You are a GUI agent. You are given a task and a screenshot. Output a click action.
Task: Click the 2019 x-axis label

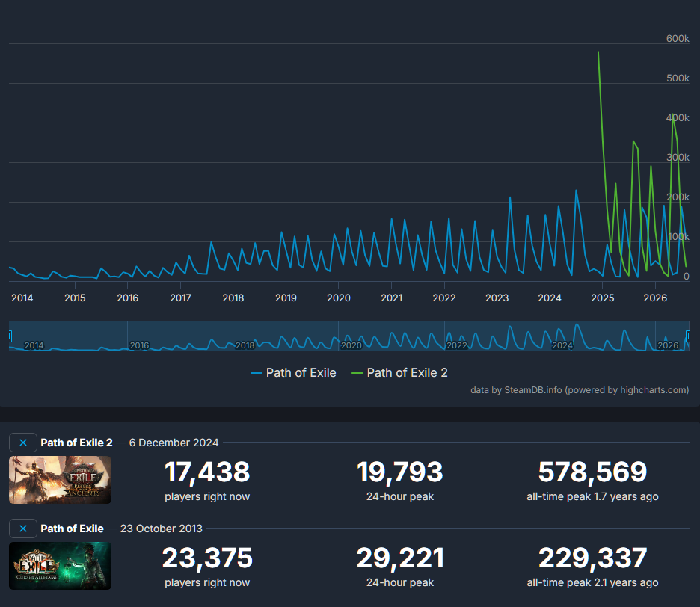[286, 298]
